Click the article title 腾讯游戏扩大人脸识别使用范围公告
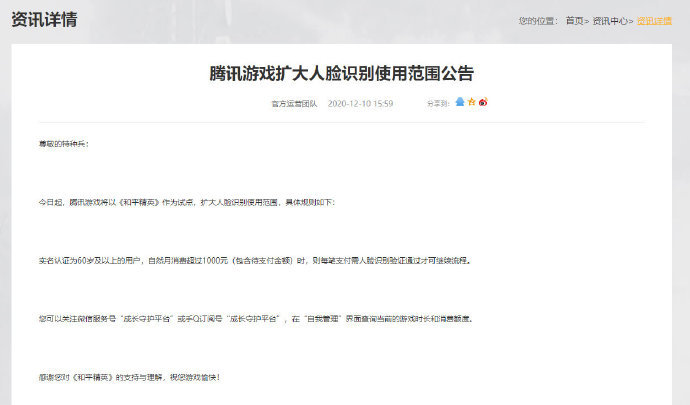 coord(341,74)
